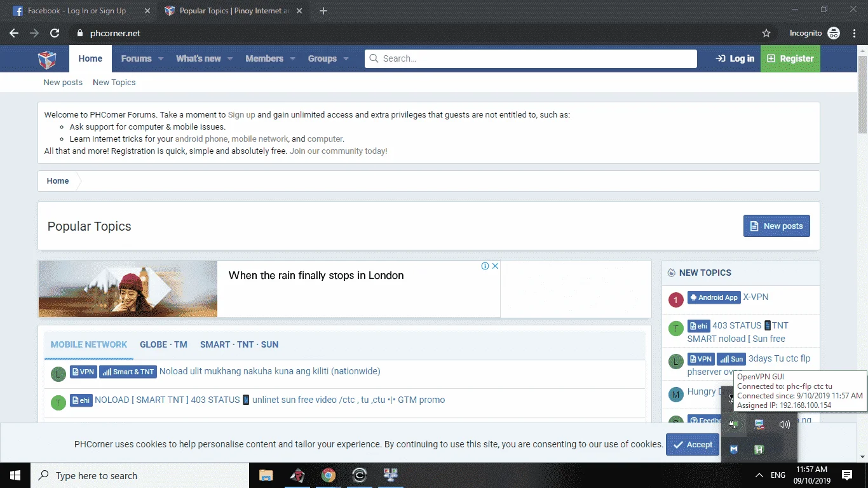The width and height of the screenshot is (868, 488).
Task: Open the New Topics sub-navigation link
Action: [114, 83]
